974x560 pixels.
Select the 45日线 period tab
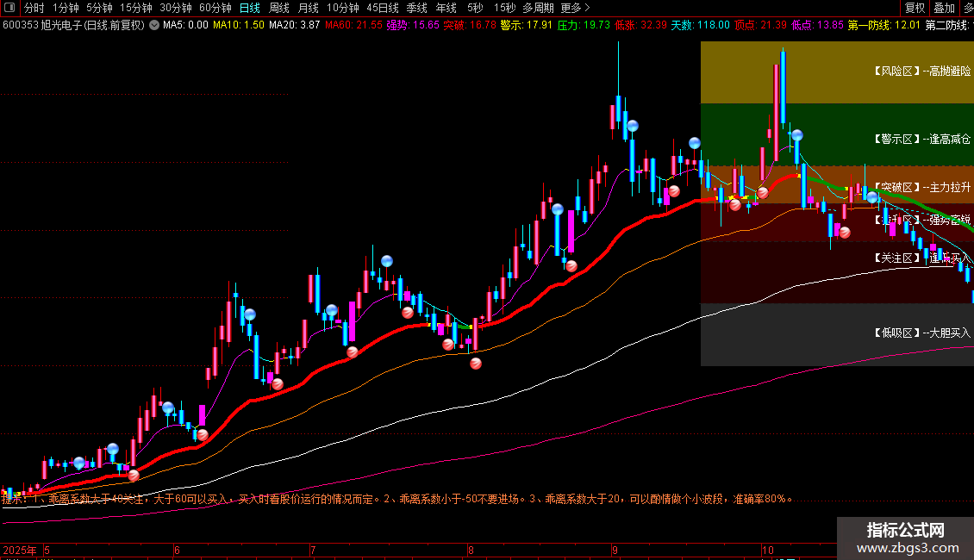[383, 8]
